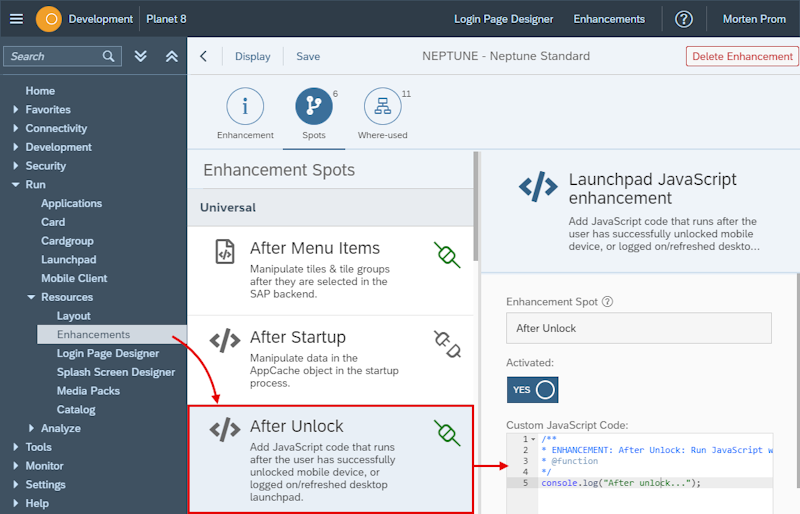
Task: Click Planet 8 in header
Action: pos(166,19)
